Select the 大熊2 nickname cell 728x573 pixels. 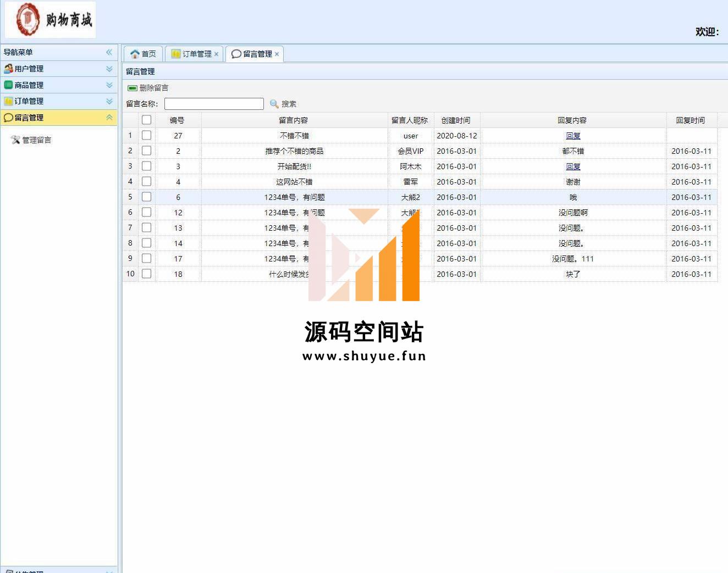pyautogui.click(x=411, y=197)
